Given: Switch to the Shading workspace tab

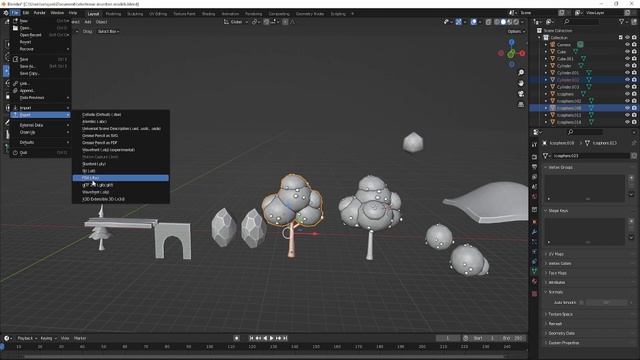Looking at the screenshot, I should 208,13.
